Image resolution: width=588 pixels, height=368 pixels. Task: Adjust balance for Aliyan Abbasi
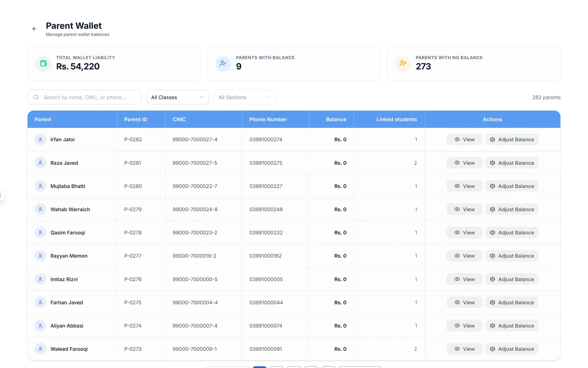[x=512, y=326]
